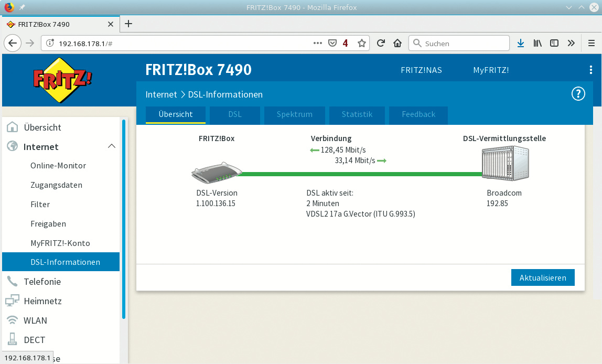Open Filter in sidebar
Screen dimensions: 602x364
(x=40, y=204)
